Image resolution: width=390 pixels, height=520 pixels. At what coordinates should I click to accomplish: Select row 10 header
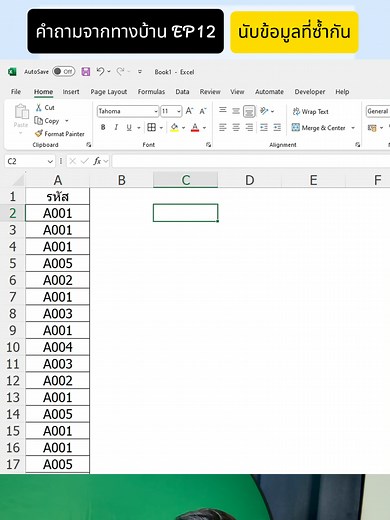pyautogui.click(x=13, y=347)
